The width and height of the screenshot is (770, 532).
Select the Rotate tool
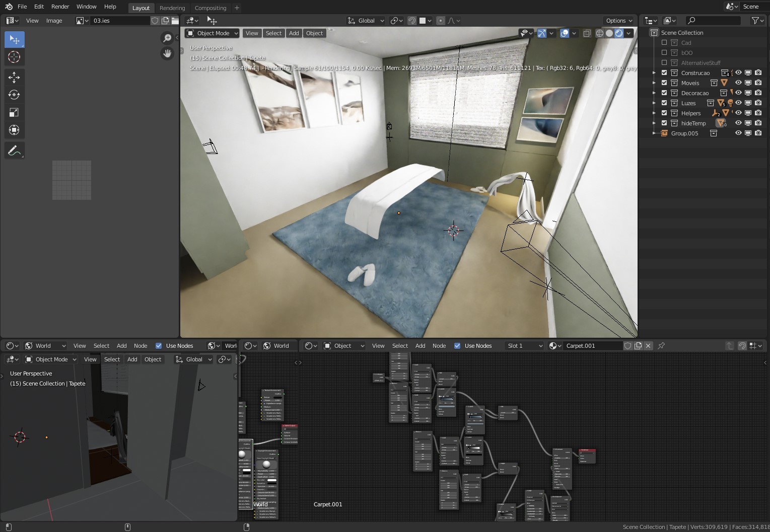click(x=14, y=95)
